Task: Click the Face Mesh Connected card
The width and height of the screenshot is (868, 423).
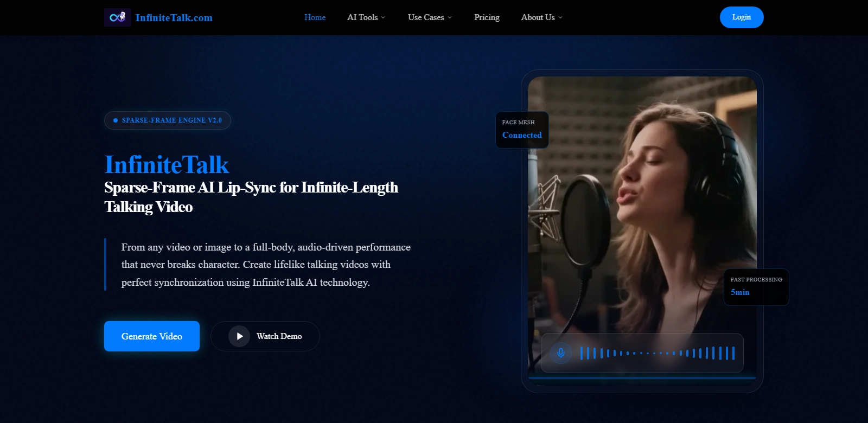Action: point(522,130)
